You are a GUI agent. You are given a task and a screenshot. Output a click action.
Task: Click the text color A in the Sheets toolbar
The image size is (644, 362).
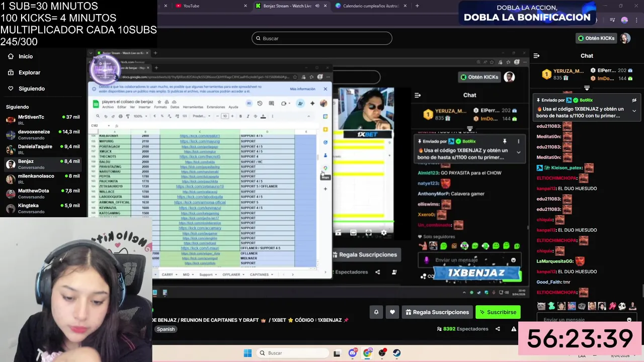coord(263,116)
